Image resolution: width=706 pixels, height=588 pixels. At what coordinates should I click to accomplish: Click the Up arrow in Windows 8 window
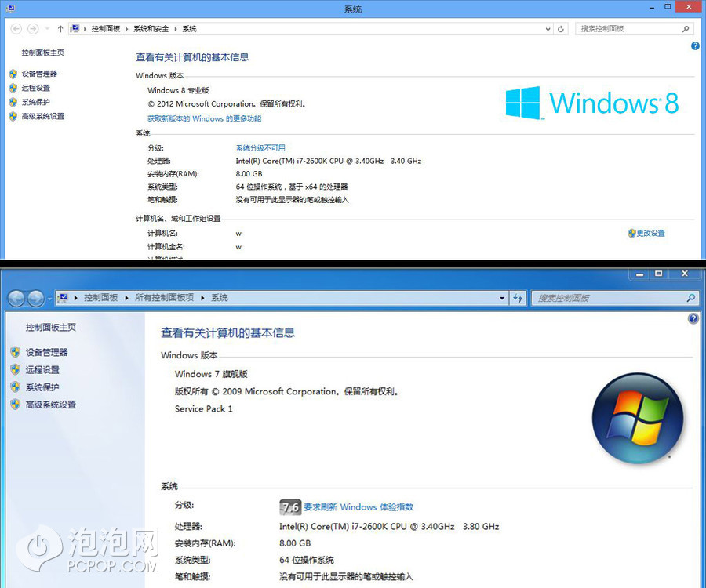(60, 29)
